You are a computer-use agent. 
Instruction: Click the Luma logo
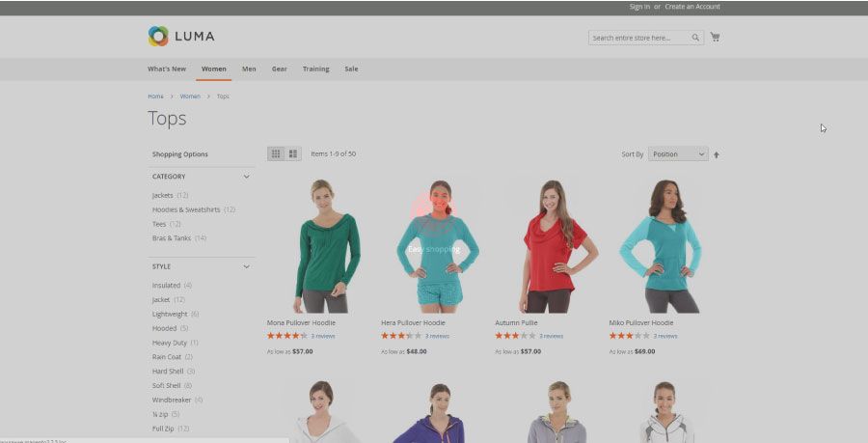[181, 36]
